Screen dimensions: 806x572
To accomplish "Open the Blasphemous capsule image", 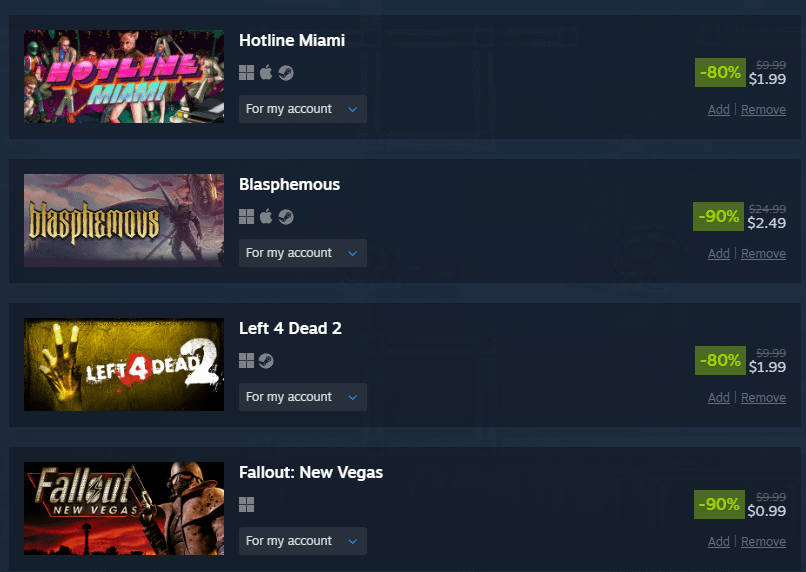I will click(x=124, y=220).
